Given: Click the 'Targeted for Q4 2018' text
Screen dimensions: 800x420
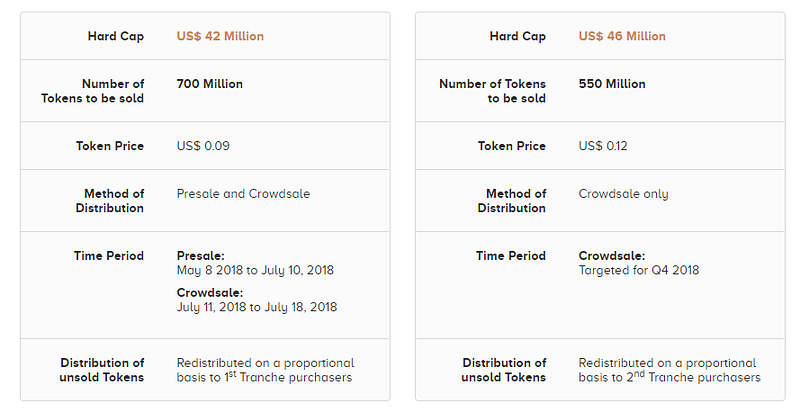Looking at the screenshot, I should (639, 270).
